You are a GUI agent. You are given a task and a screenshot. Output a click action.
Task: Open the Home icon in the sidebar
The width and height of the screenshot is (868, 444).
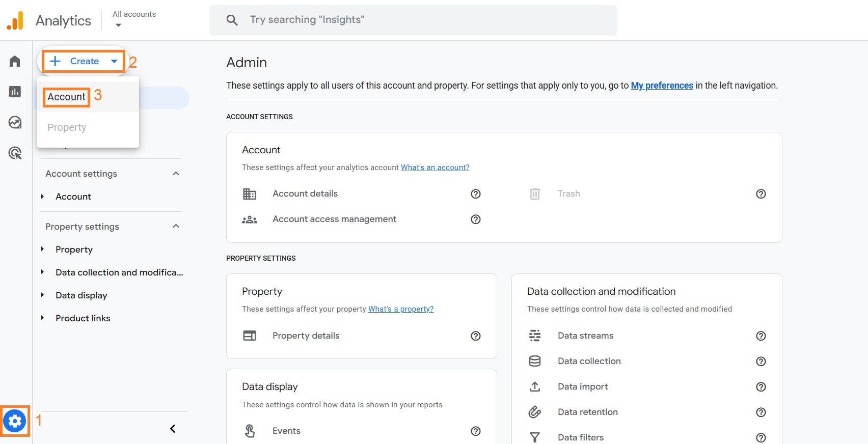15,62
